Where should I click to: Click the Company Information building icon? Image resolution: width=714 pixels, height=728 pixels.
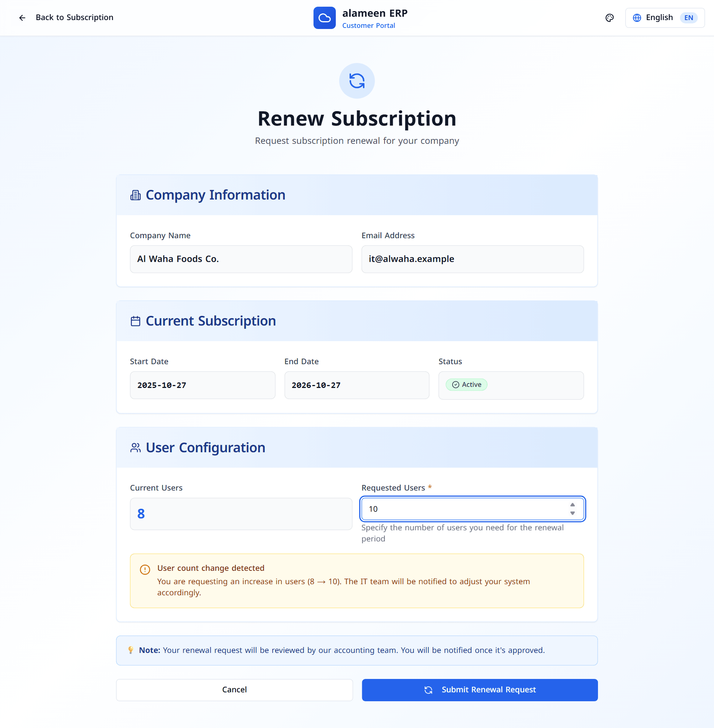pyautogui.click(x=135, y=195)
